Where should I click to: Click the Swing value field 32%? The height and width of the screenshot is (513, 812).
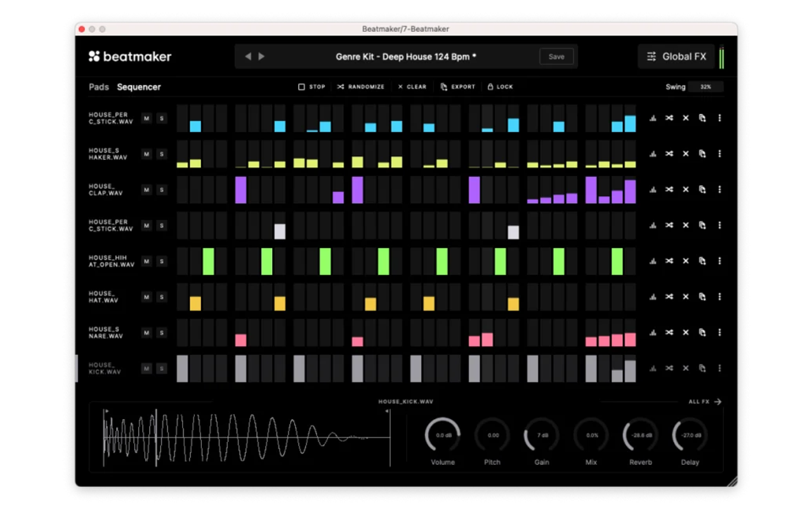coord(706,87)
